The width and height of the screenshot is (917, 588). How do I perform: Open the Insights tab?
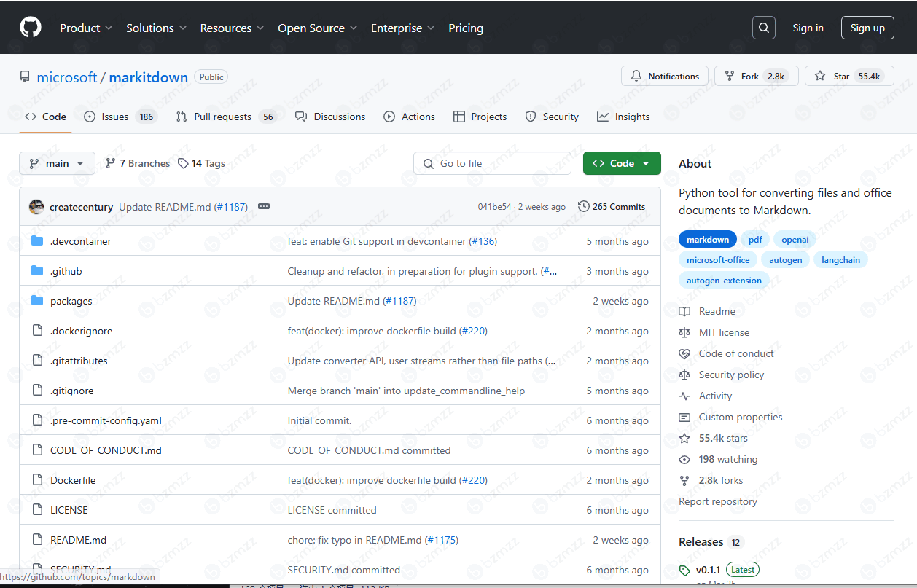tap(623, 117)
